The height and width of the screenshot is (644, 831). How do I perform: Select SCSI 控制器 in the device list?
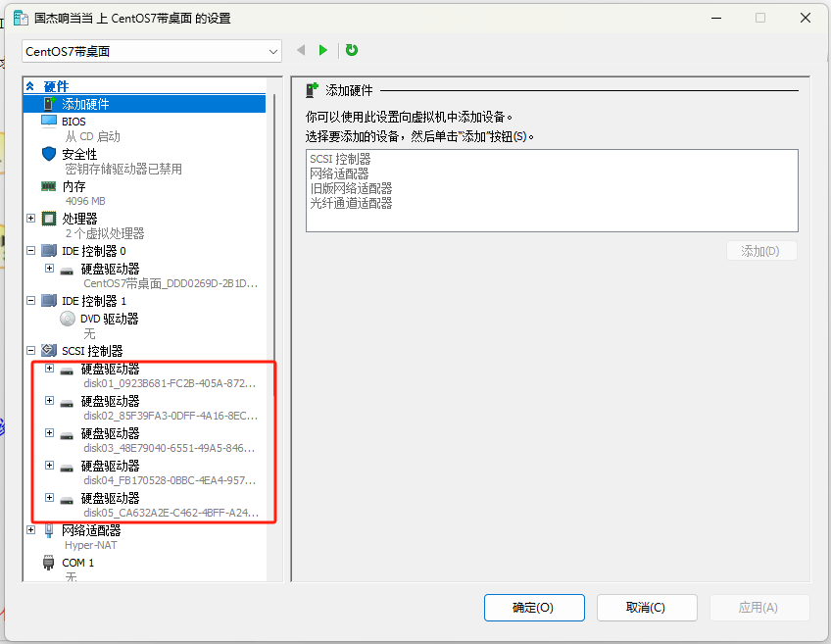click(x=340, y=159)
